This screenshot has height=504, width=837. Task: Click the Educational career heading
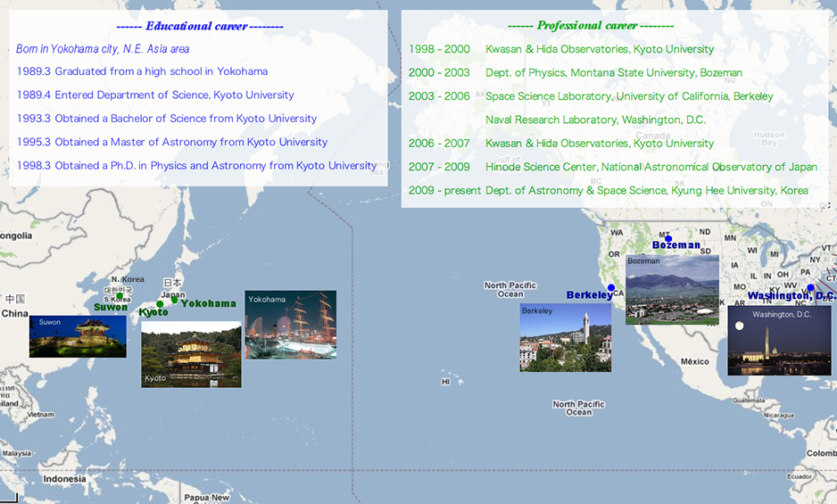[x=201, y=26]
